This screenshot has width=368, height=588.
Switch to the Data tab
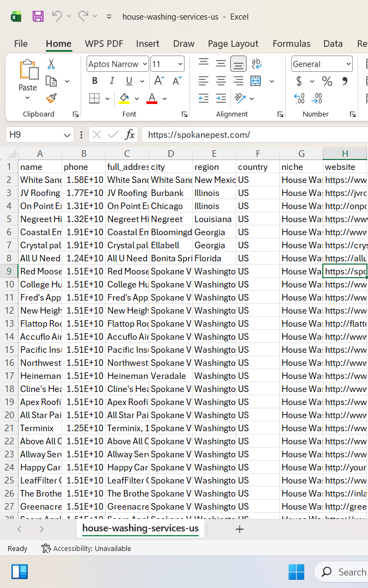[333, 44]
